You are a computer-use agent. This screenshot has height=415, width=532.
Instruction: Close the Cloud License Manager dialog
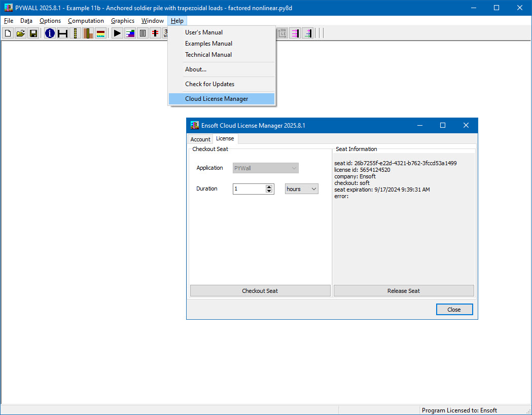[454, 309]
